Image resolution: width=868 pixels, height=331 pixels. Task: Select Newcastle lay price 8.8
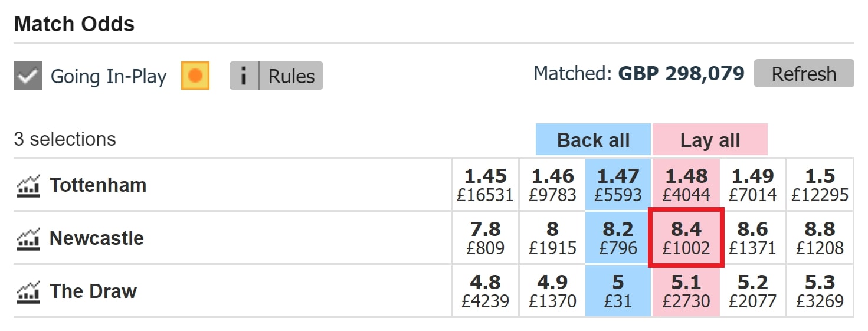[820, 238]
